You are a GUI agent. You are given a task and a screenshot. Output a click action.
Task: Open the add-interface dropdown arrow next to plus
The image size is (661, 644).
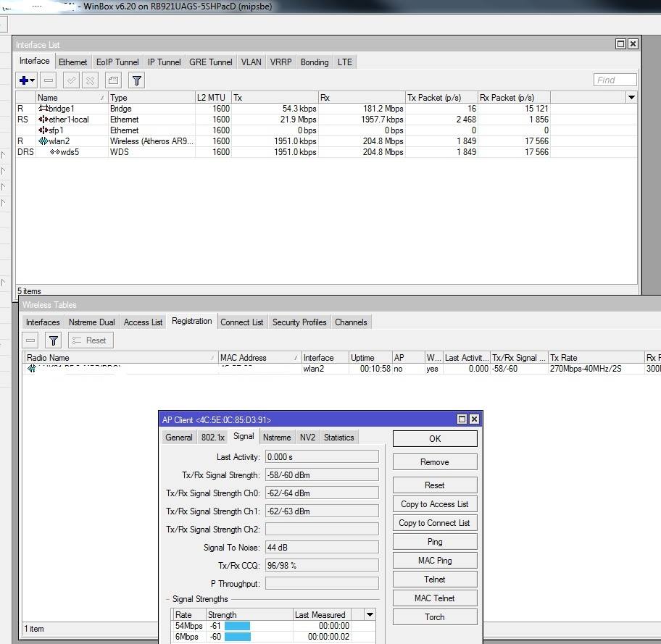tap(33, 80)
